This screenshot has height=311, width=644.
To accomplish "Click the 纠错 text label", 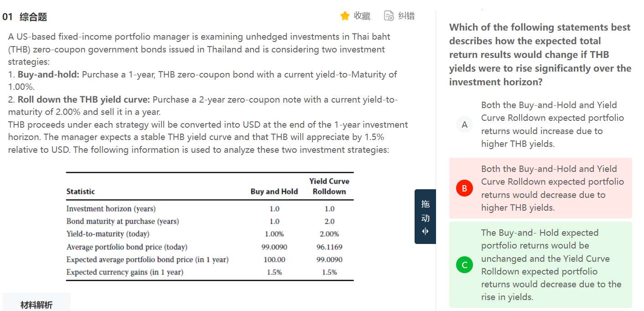I will (x=406, y=16).
